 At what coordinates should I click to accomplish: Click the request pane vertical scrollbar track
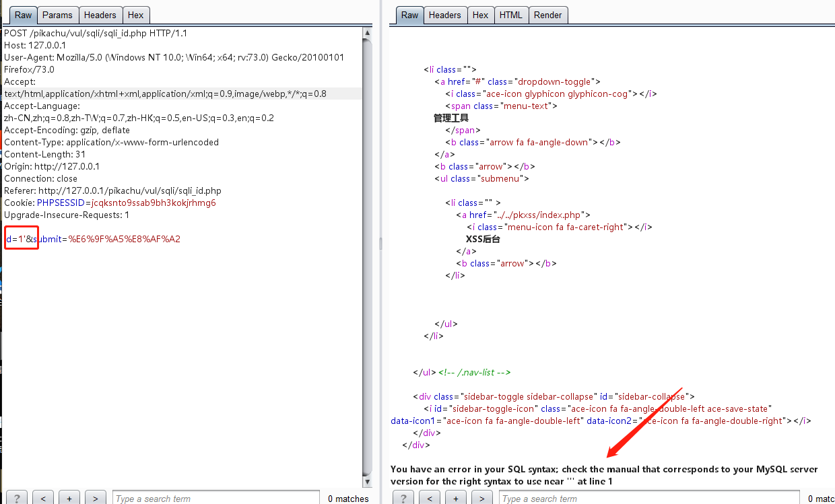coord(367,257)
